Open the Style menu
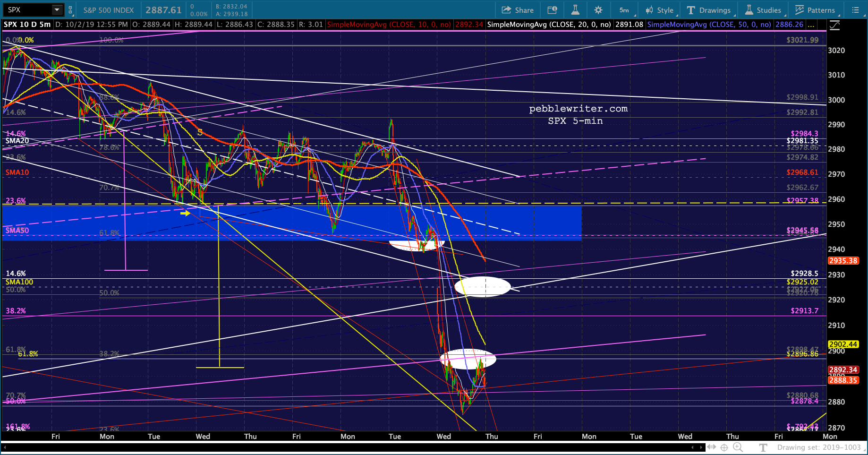 [x=660, y=10]
